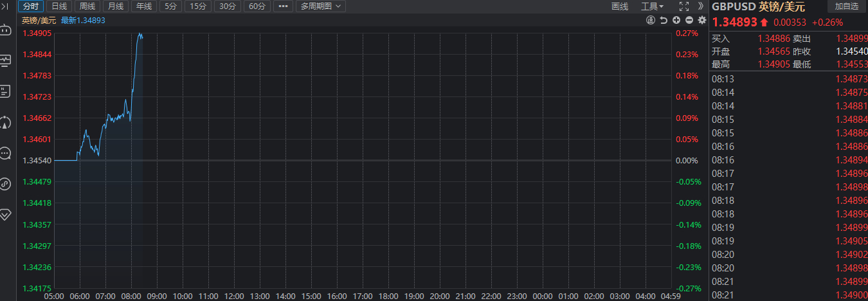The width and height of the screenshot is (868, 301).
Task: Collapse right panel with double chevron
Action: (x=701, y=6)
